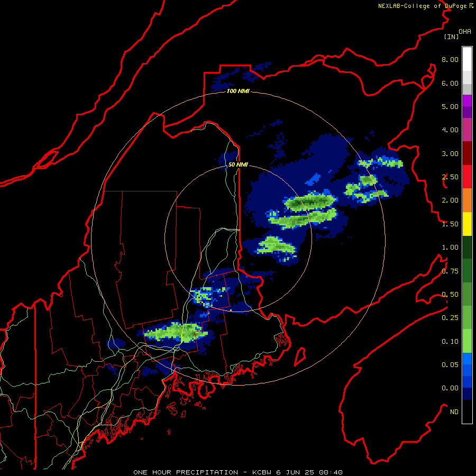This screenshot has height=476, width=476.
Task: Pick the yellow swatch at 1.50
Action: 467,224
